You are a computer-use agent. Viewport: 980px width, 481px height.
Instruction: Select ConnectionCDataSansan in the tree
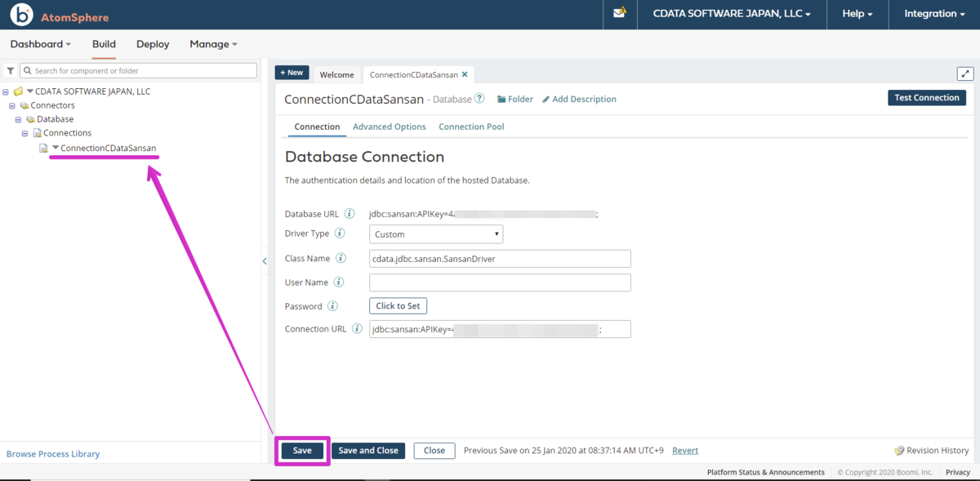pyautogui.click(x=108, y=148)
